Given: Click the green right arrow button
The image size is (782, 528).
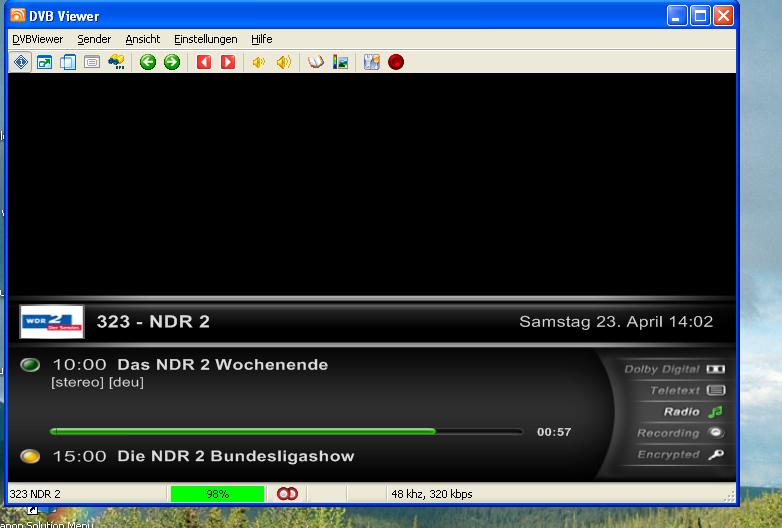Looking at the screenshot, I should point(172,62).
